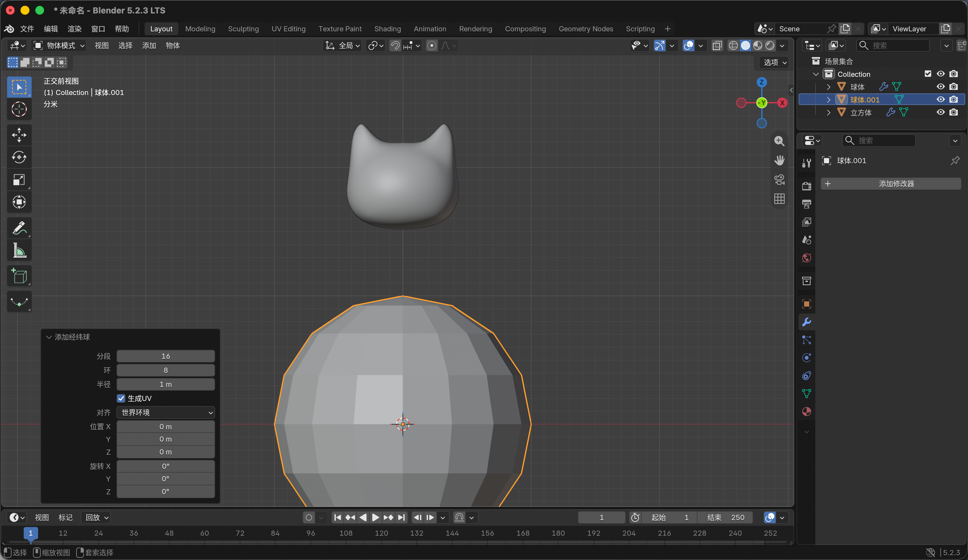This screenshot has width=968, height=560.
Task: Uncheck the Collection exclude checkbox
Action: point(928,74)
